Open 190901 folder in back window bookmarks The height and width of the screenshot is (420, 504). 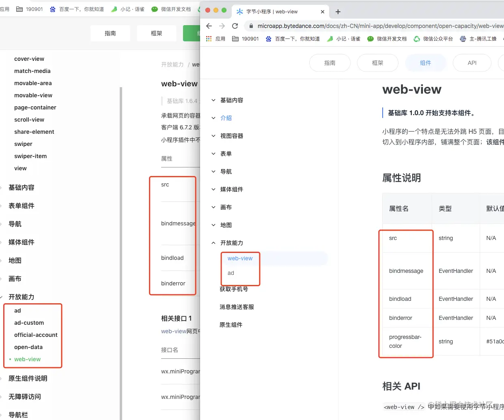click(29, 9)
